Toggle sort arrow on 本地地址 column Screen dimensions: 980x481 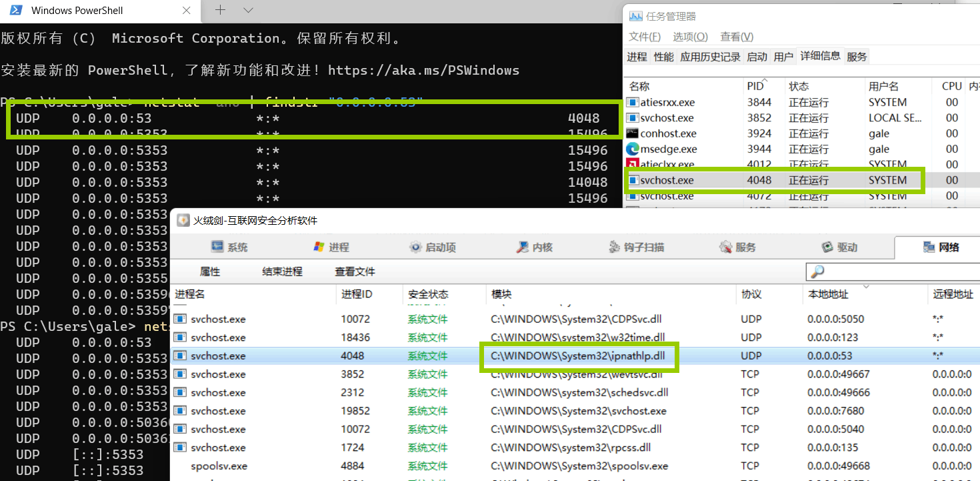coord(866,287)
